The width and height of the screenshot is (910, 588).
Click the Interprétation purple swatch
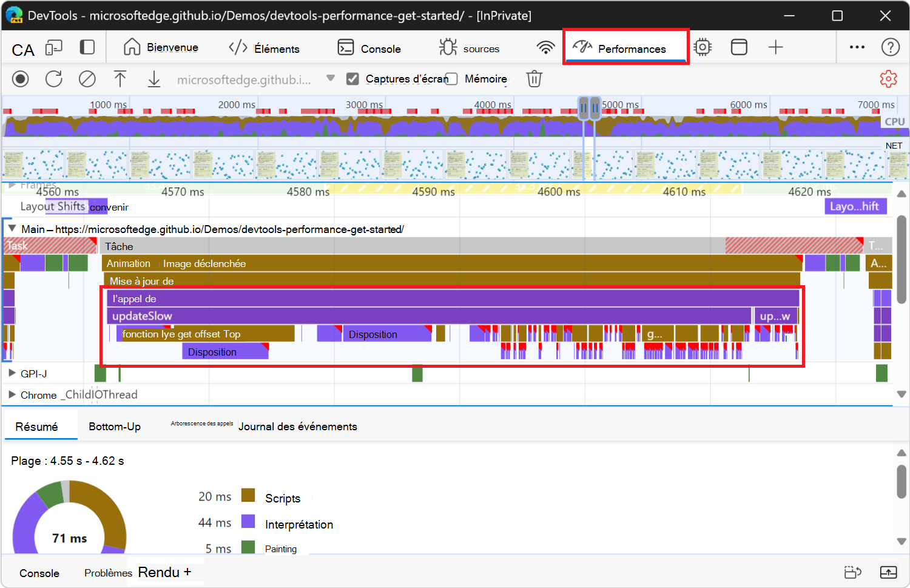click(x=248, y=521)
